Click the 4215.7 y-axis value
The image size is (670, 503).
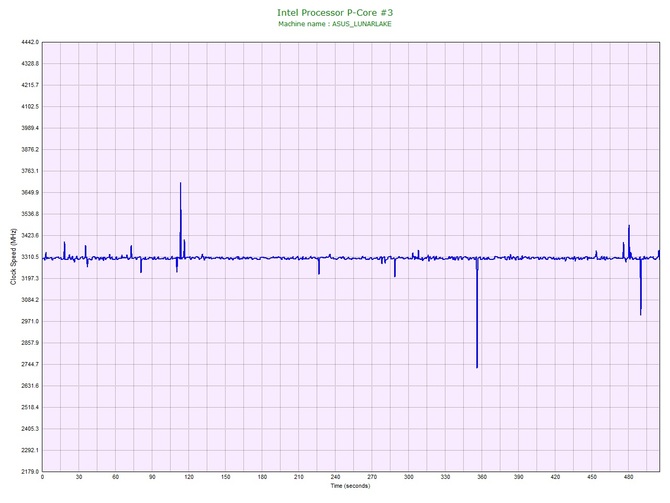[30, 85]
